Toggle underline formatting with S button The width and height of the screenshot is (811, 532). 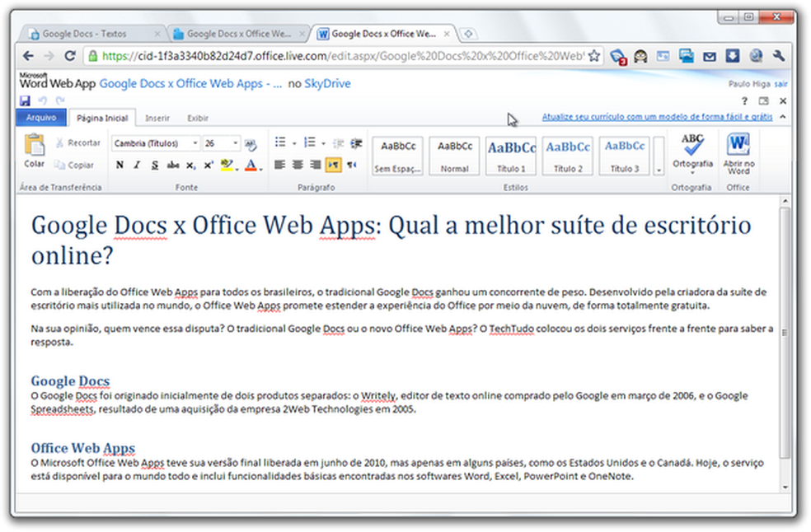(x=154, y=165)
